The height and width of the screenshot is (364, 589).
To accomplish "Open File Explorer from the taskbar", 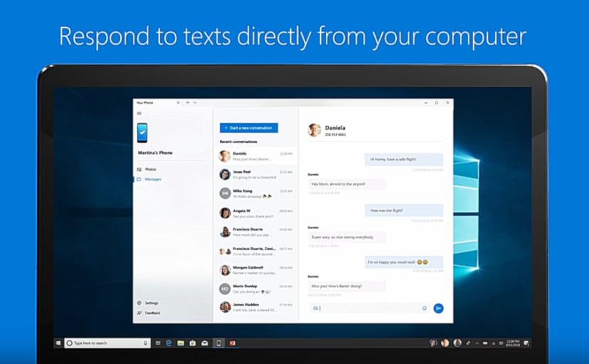I will (x=181, y=343).
